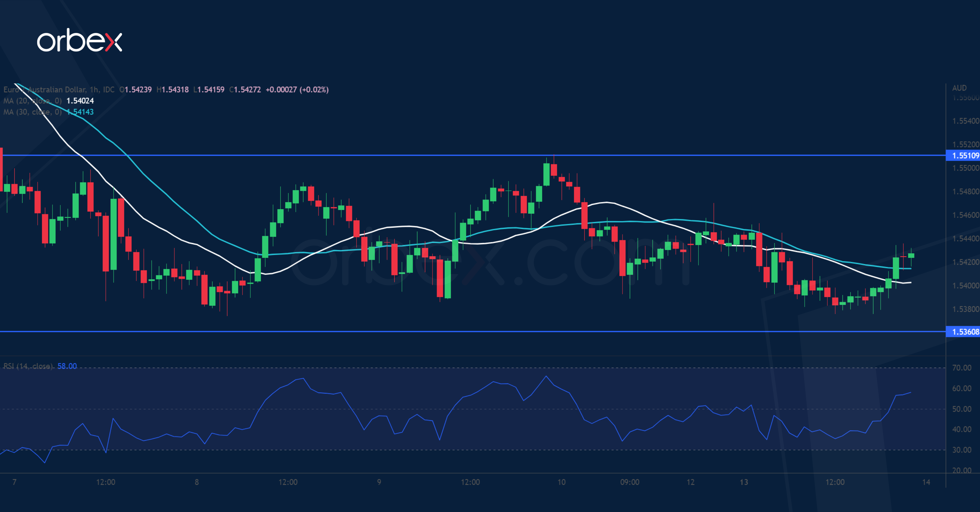980x512 pixels.
Task: Click the 30.00 RSI axis label
Action: pos(961,450)
